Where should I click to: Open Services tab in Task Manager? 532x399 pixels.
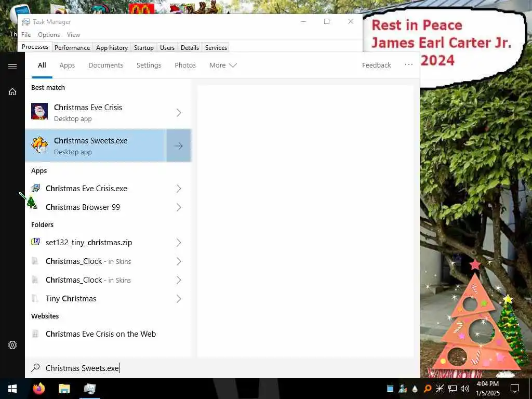(x=216, y=47)
